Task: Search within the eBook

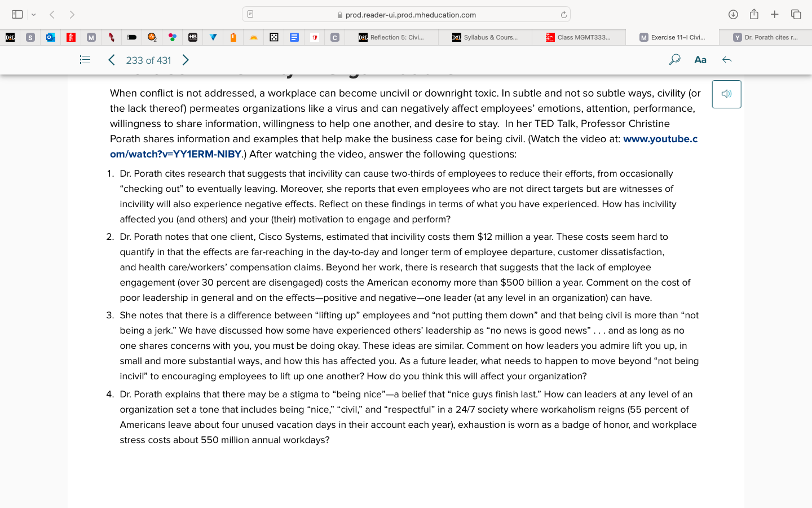Action: tap(674, 60)
